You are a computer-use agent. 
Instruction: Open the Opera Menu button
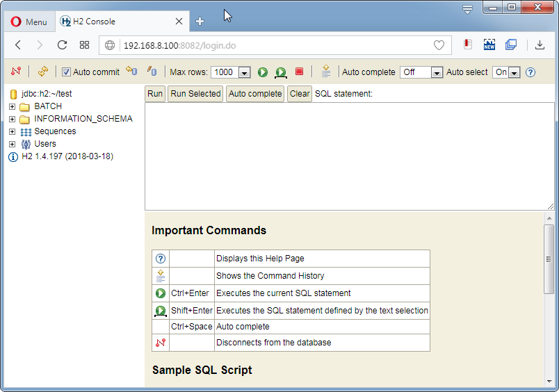pyautogui.click(x=29, y=22)
